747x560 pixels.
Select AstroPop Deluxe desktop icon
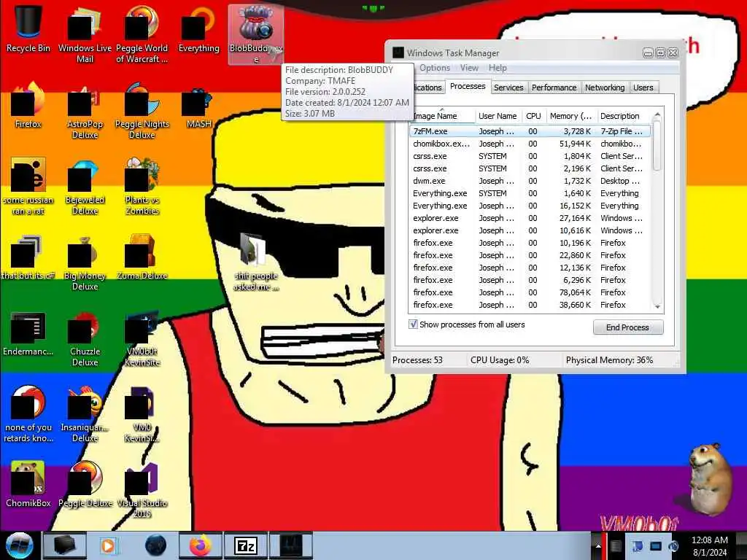coord(85,111)
